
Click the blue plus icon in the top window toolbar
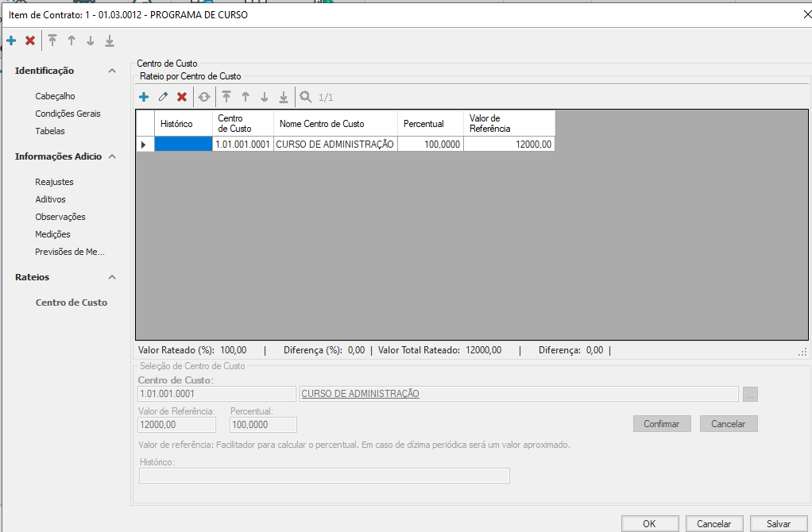(11, 40)
